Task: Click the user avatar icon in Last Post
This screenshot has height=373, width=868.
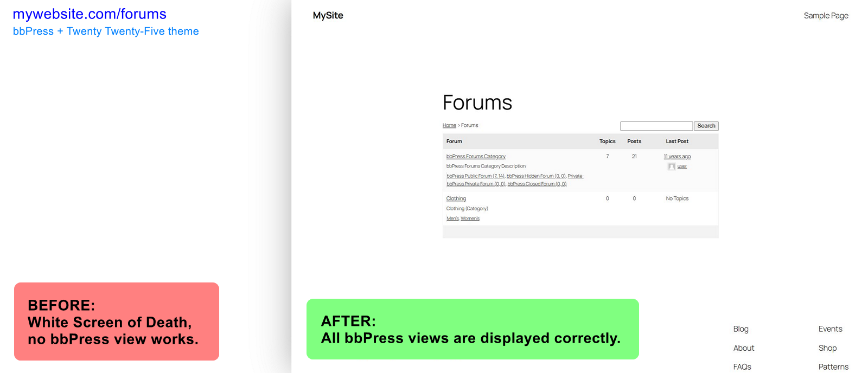Action: click(672, 166)
